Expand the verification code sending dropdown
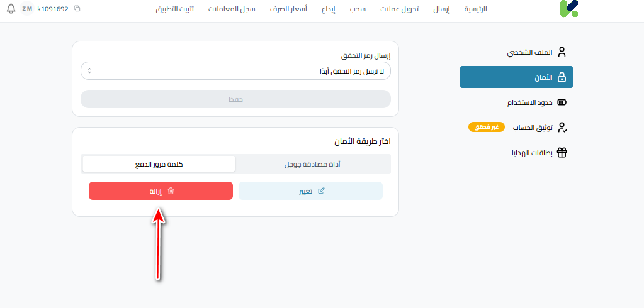 coord(235,71)
